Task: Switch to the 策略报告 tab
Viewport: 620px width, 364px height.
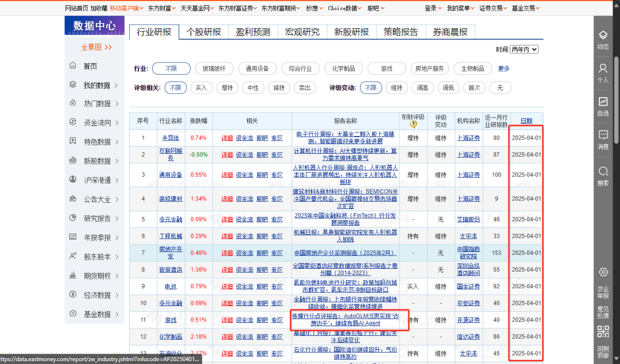Action: point(401,32)
